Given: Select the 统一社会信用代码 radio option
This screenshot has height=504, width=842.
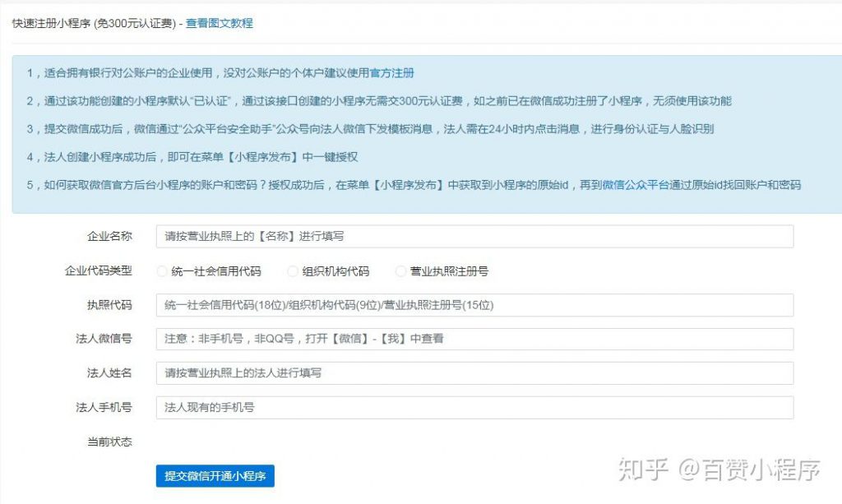Looking at the screenshot, I should click(161, 271).
